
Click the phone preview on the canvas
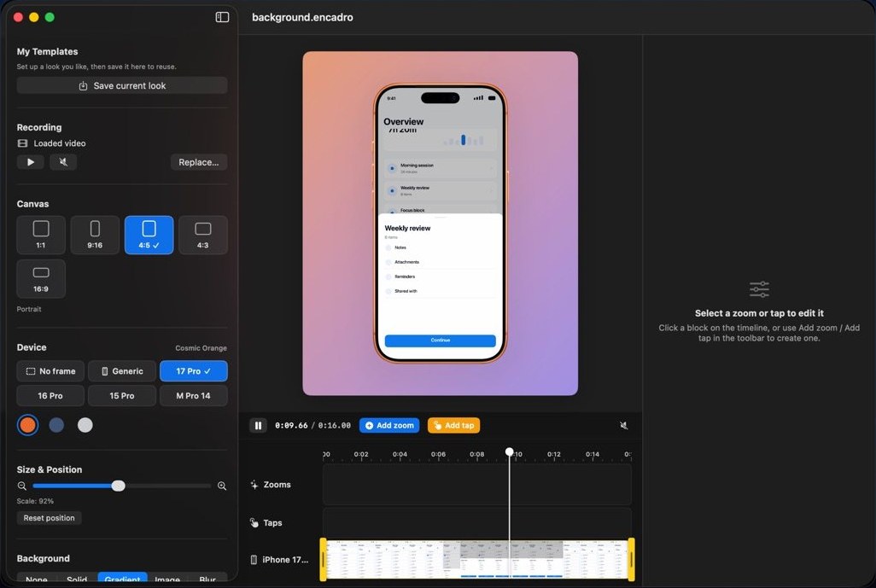441,224
